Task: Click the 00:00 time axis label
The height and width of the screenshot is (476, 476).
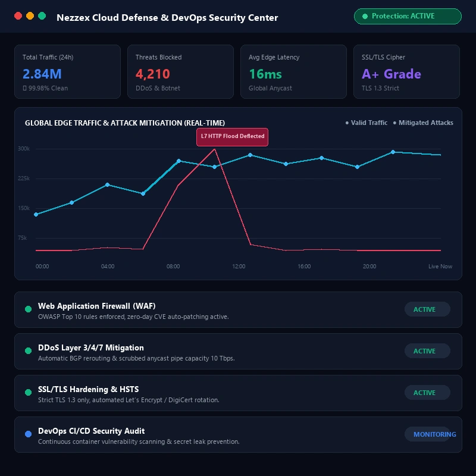Action: click(42, 266)
